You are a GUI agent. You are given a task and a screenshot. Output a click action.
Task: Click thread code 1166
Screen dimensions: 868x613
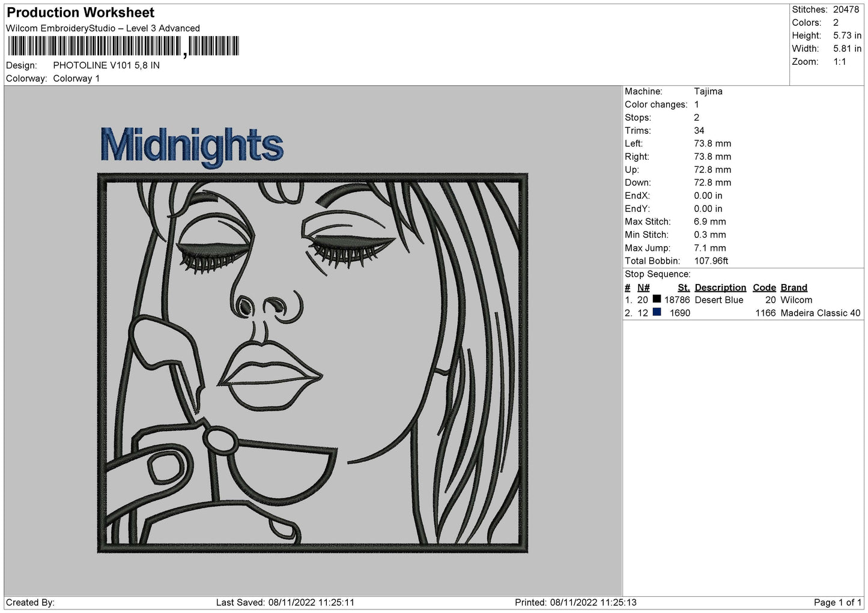coord(766,313)
